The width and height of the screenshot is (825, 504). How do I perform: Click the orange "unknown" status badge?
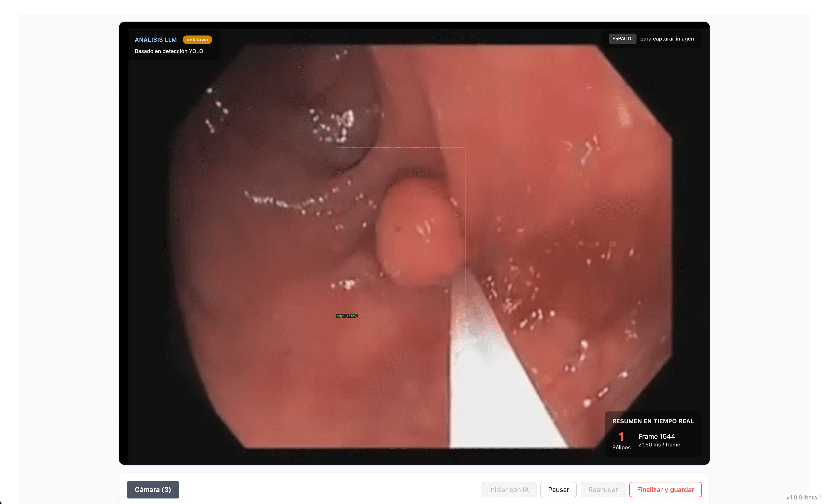[x=197, y=40]
